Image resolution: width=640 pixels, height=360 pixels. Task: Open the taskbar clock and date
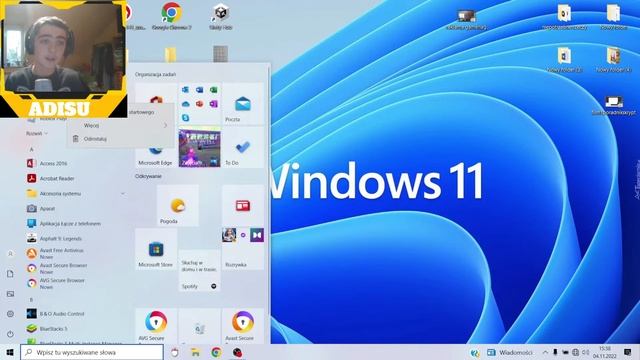tap(605, 352)
